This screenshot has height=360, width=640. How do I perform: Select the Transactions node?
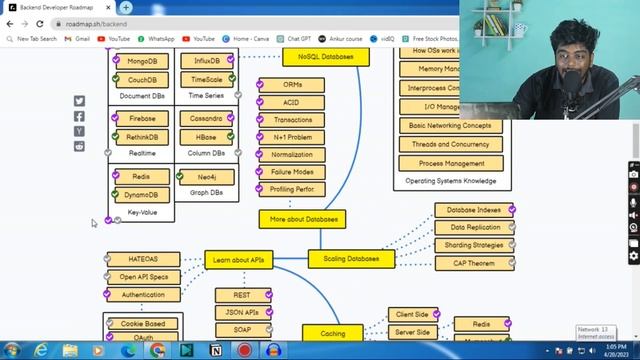pyautogui.click(x=292, y=120)
